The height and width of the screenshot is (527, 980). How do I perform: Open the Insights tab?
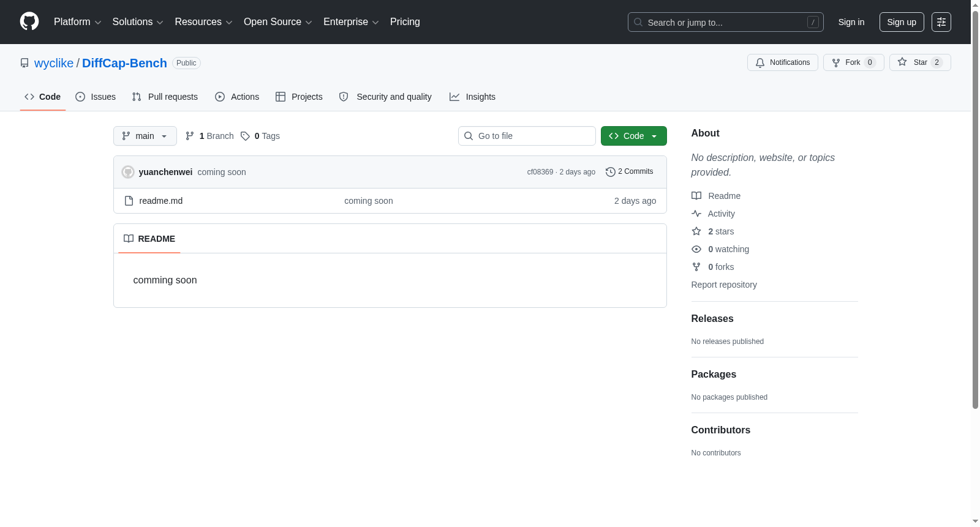[472, 97]
